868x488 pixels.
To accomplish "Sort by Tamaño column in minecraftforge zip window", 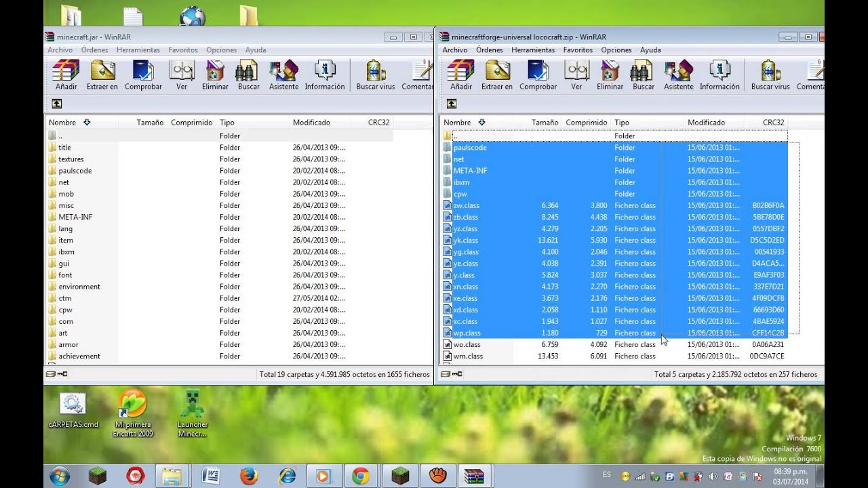I will click(x=538, y=123).
